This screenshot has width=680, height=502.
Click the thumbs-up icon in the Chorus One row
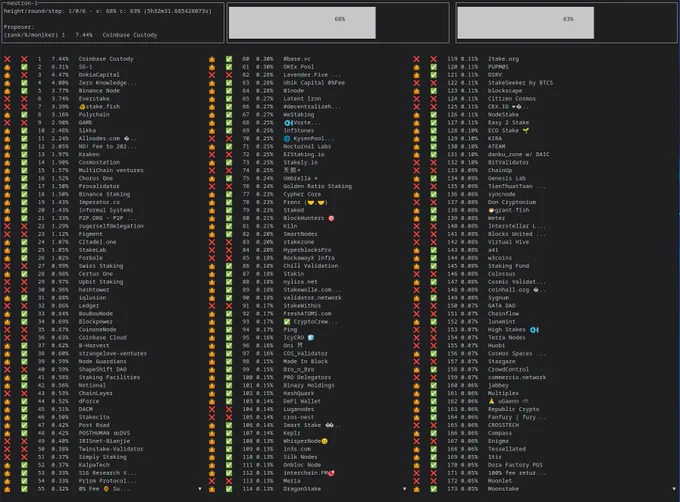(7, 178)
